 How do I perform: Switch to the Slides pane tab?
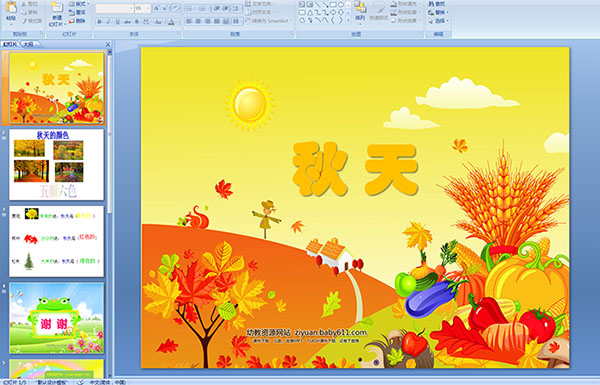pos(10,44)
